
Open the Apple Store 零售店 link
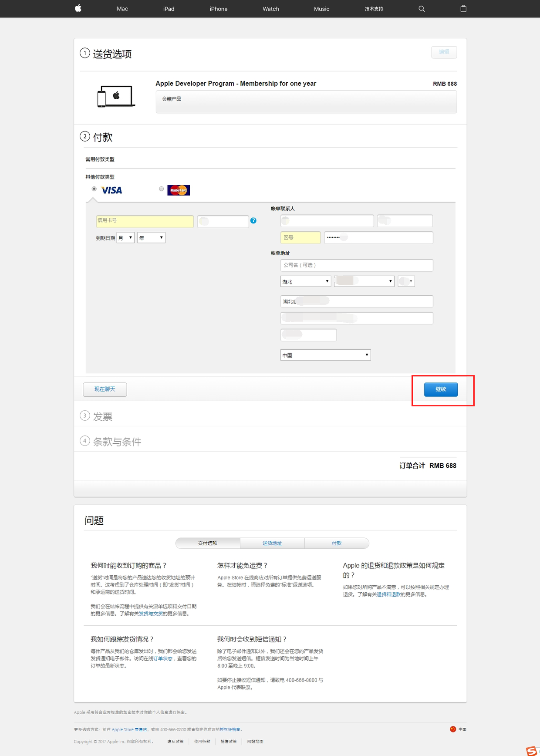coord(129,729)
